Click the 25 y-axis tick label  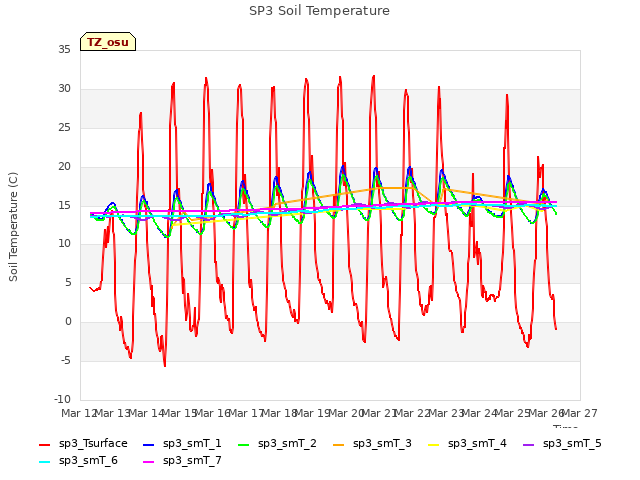click(64, 128)
